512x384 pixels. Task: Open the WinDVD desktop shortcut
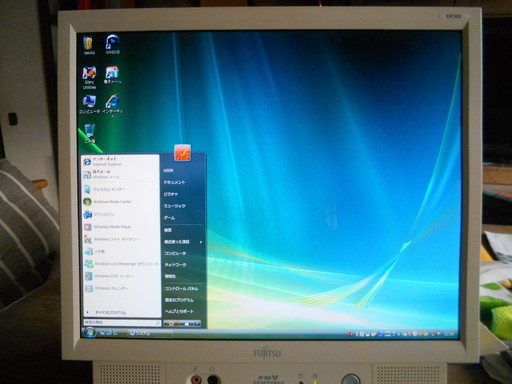113,44
